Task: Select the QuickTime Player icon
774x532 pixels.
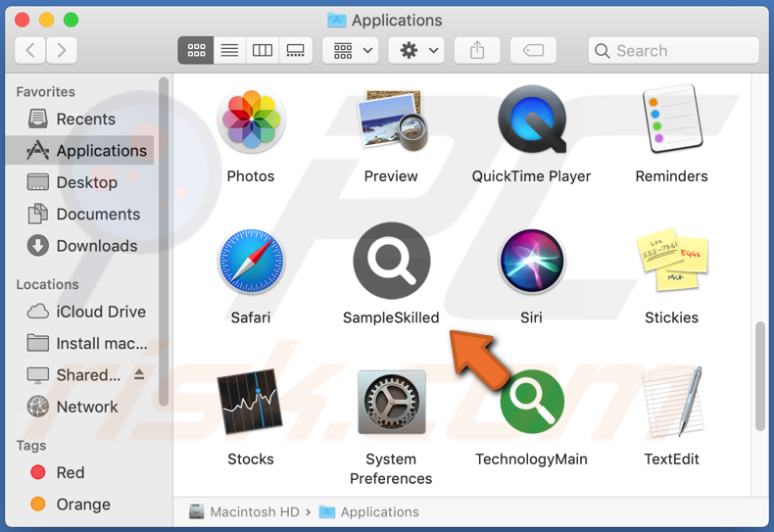Action: pyautogui.click(x=532, y=120)
